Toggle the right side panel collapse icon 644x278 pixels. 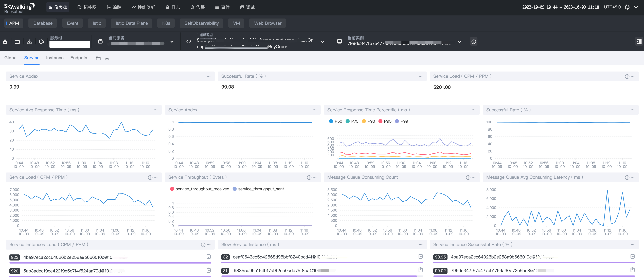coord(639,42)
